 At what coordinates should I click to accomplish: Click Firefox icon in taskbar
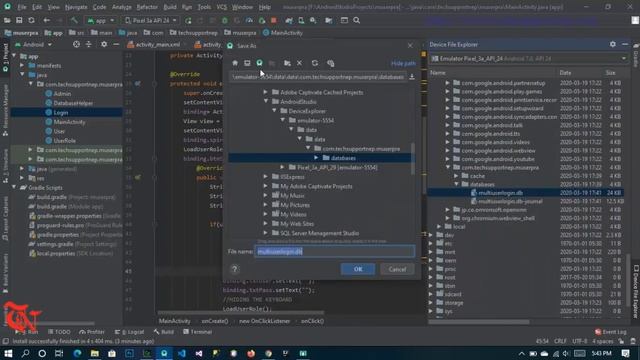tap(251, 353)
